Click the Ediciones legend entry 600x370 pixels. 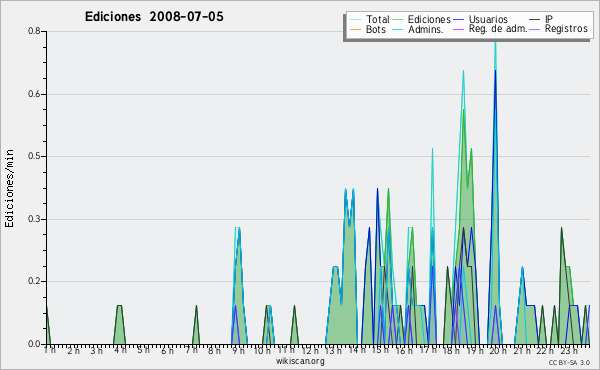tap(429, 19)
